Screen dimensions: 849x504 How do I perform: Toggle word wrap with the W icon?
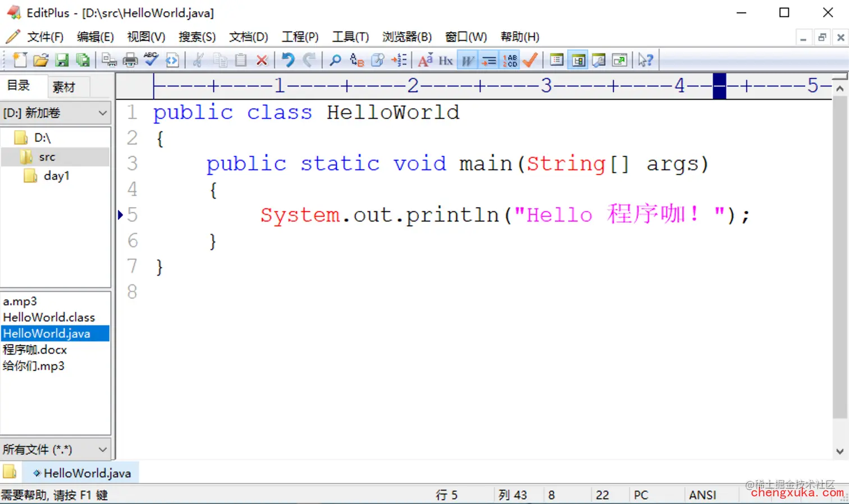[467, 59]
